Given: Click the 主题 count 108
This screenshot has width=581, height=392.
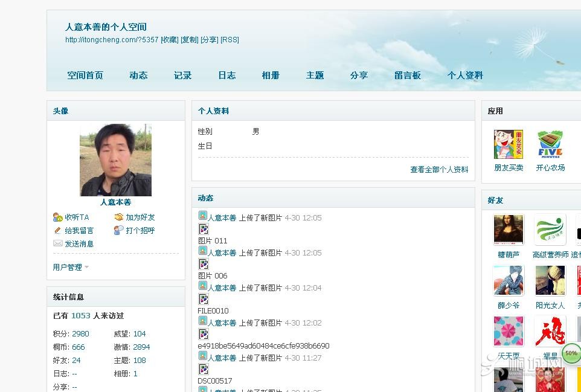Looking at the screenshot, I should coord(140,361).
